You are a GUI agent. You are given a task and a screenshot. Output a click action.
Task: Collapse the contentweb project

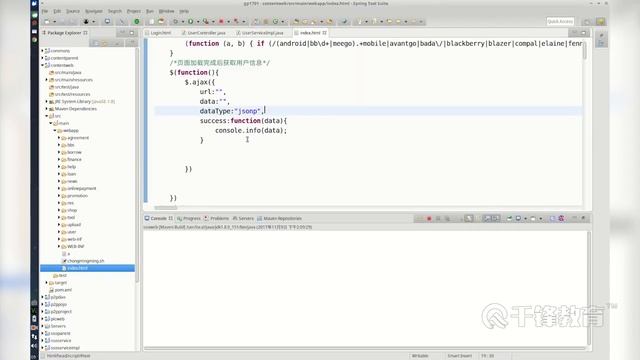42,65
